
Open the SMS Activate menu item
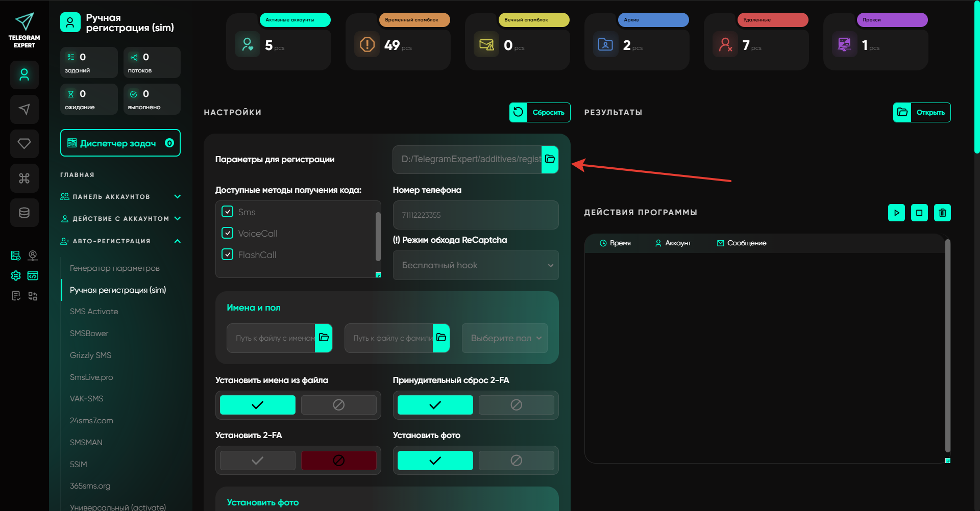[94, 312]
